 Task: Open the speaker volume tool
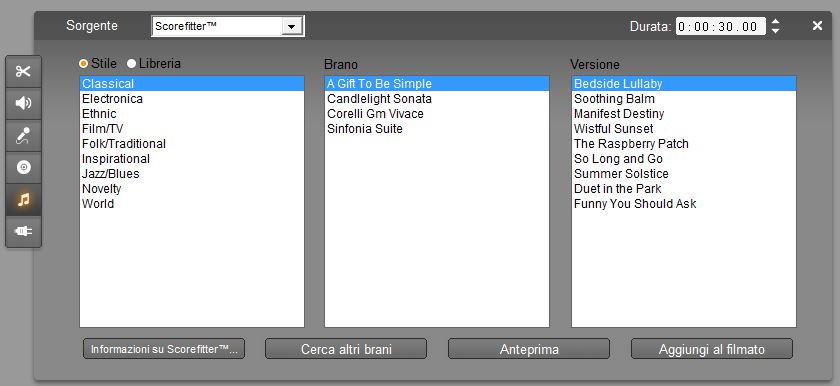23,103
